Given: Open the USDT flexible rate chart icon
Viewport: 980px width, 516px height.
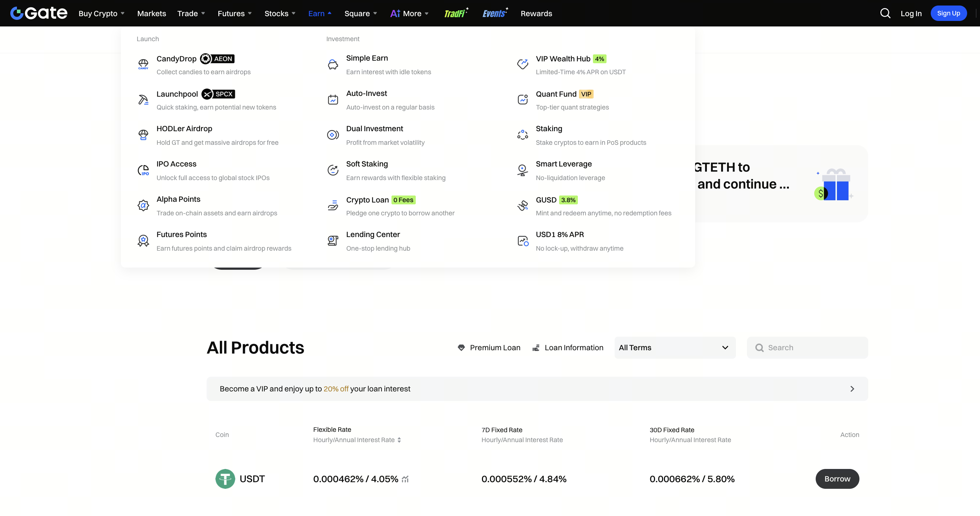Looking at the screenshot, I should [405, 479].
